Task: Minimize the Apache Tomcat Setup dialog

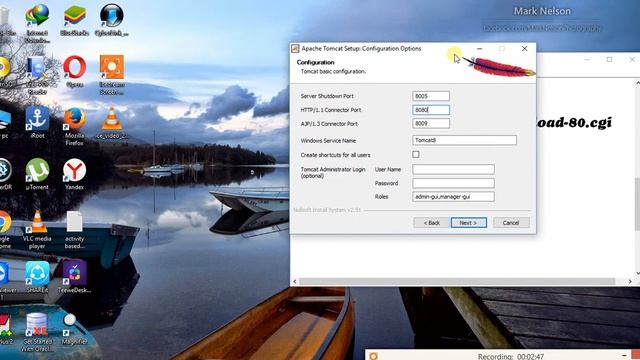Action: click(480, 49)
